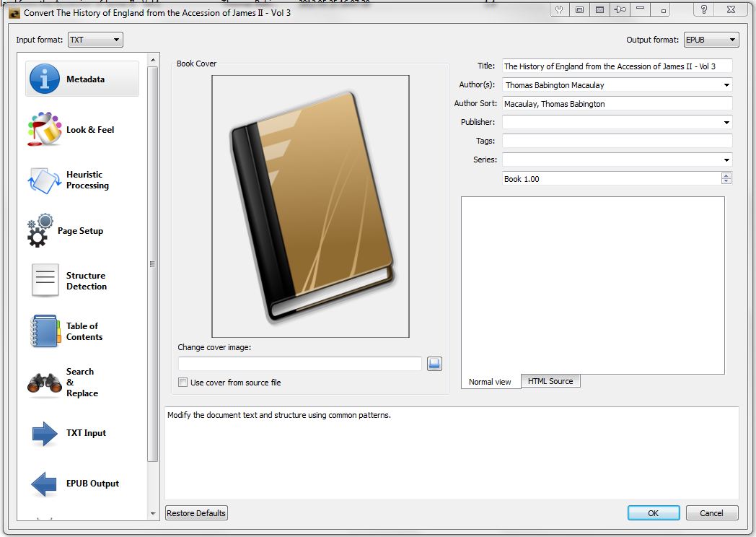Viewport: 756px width, 537px height.
Task: Select the TXT Input options
Action: coord(82,433)
